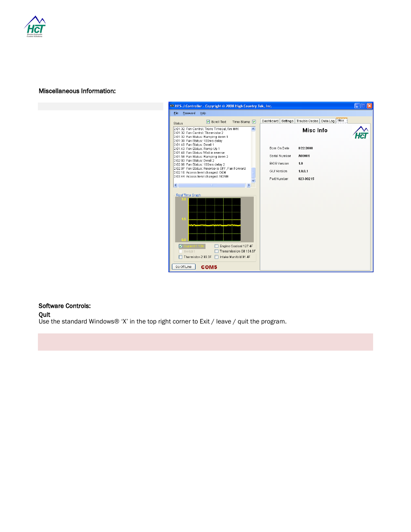Open the Data Log tab
The height and width of the screenshot is (532, 411).
328,121
